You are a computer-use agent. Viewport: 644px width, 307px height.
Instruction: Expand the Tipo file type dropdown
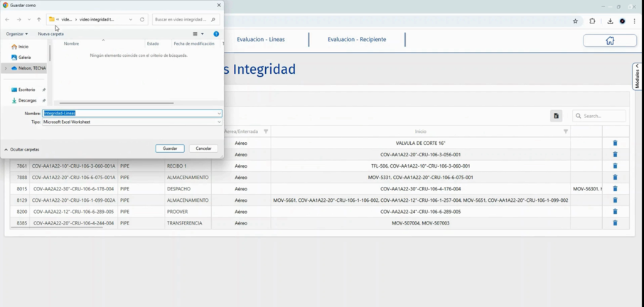219,122
